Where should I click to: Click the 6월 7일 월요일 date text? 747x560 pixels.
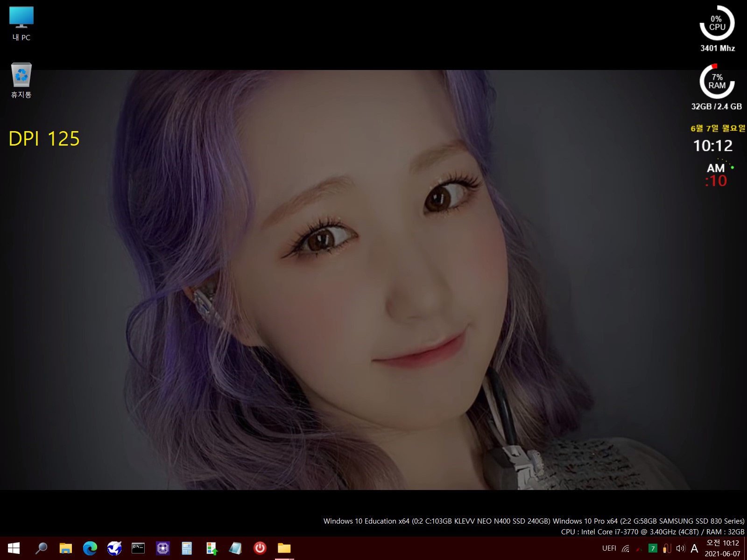pos(718,128)
